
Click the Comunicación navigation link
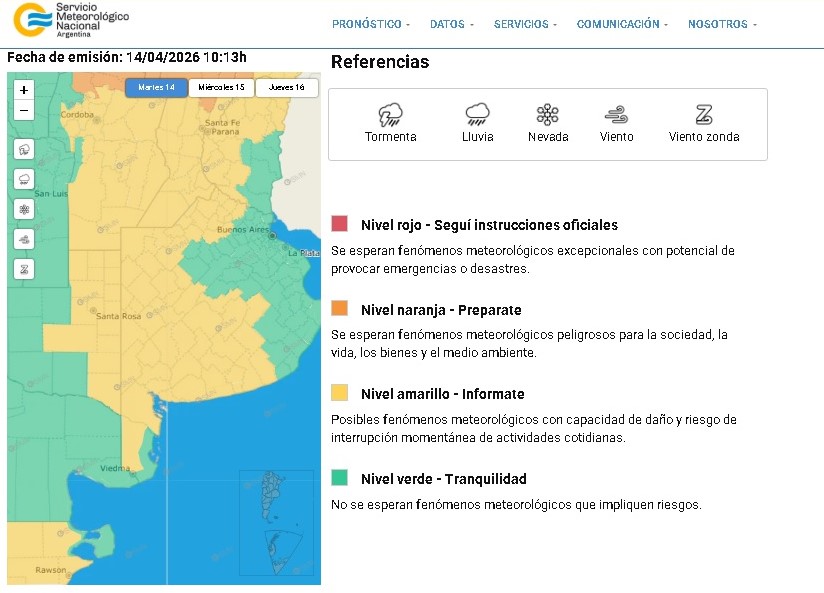pyautogui.click(x=622, y=24)
